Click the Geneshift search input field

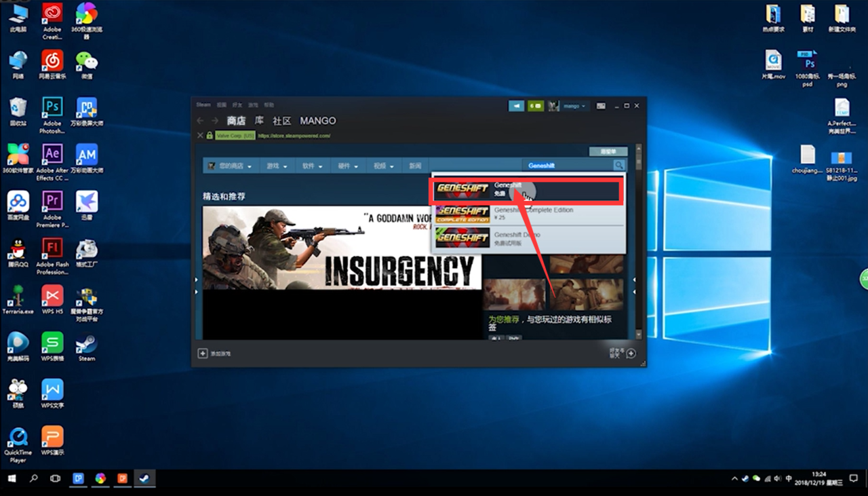[568, 166]
